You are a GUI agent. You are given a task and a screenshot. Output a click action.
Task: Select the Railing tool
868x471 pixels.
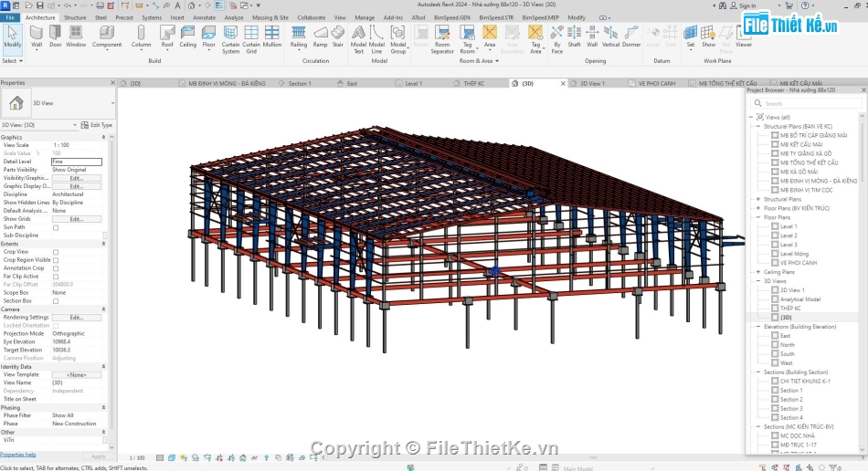(x=299, y=37)
